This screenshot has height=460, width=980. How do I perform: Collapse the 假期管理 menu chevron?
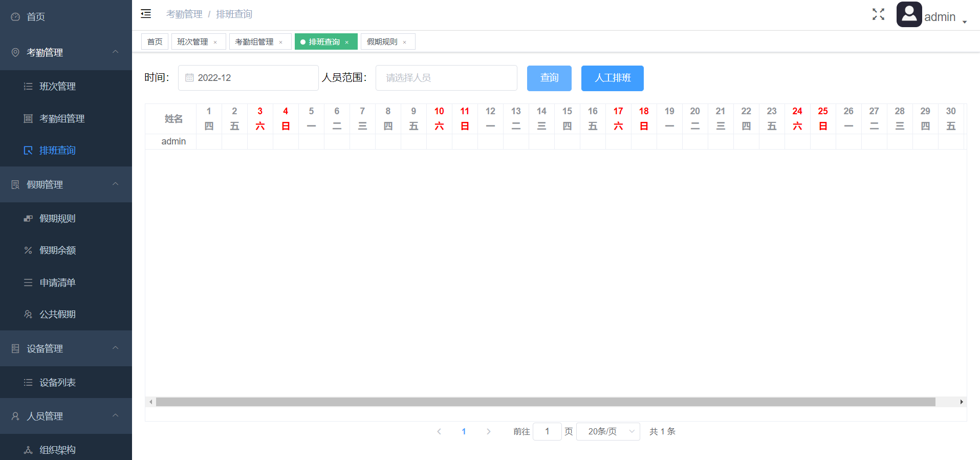[x=116, y=184]
